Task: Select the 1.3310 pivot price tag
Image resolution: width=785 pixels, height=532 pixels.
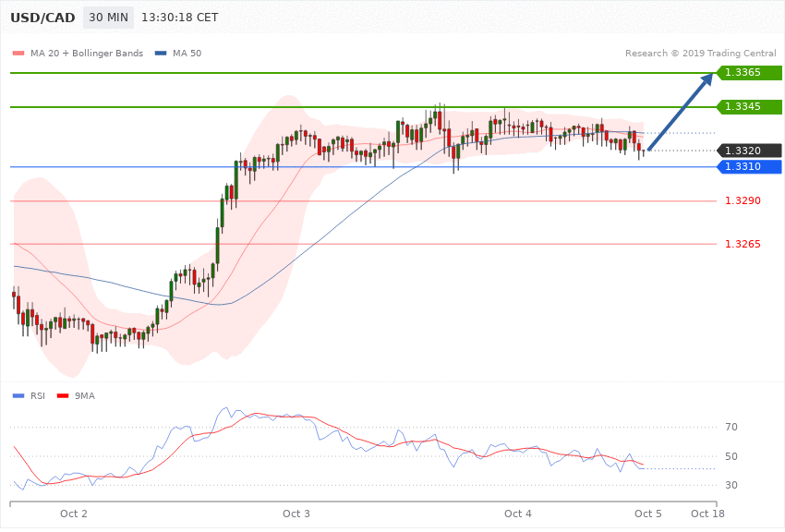Action: [750, 166]
